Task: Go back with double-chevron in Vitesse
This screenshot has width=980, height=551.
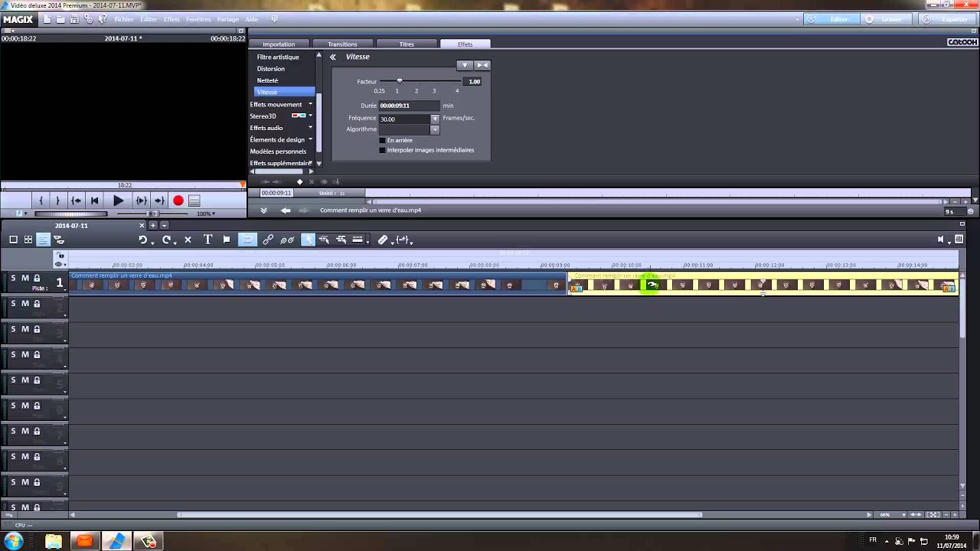Action: (333, 57)
